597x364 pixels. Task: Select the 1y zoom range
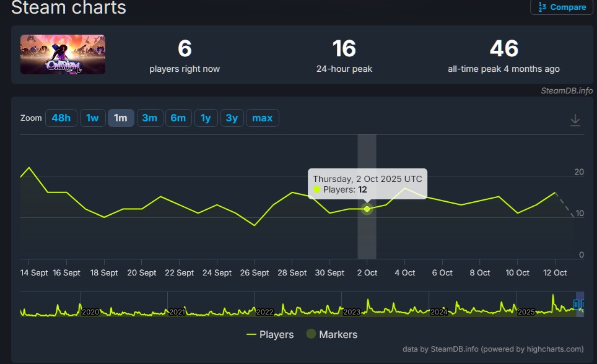pyautogui.click(x=206, y=118)
